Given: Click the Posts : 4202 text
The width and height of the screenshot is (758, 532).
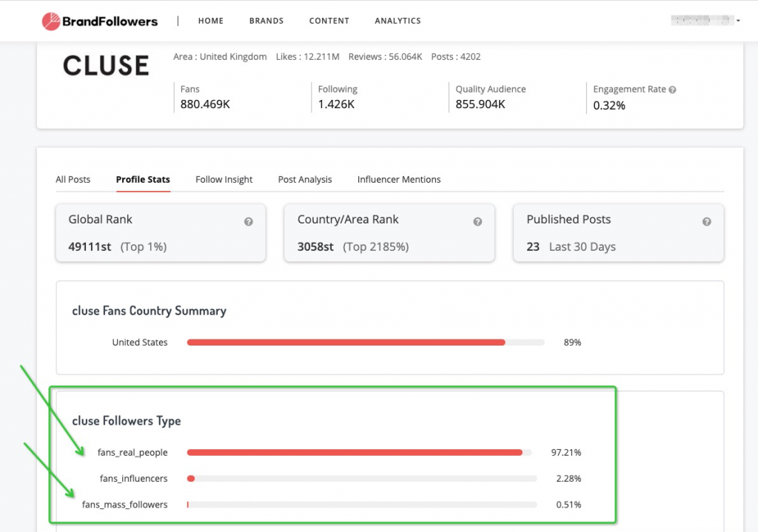Looking at the screenshot, I should tap(456, 56).
